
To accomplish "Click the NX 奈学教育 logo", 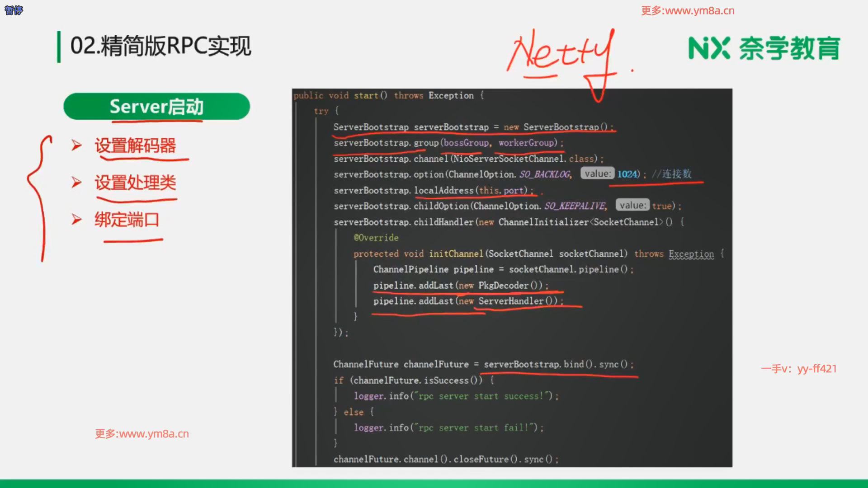I will coord(764,48).
